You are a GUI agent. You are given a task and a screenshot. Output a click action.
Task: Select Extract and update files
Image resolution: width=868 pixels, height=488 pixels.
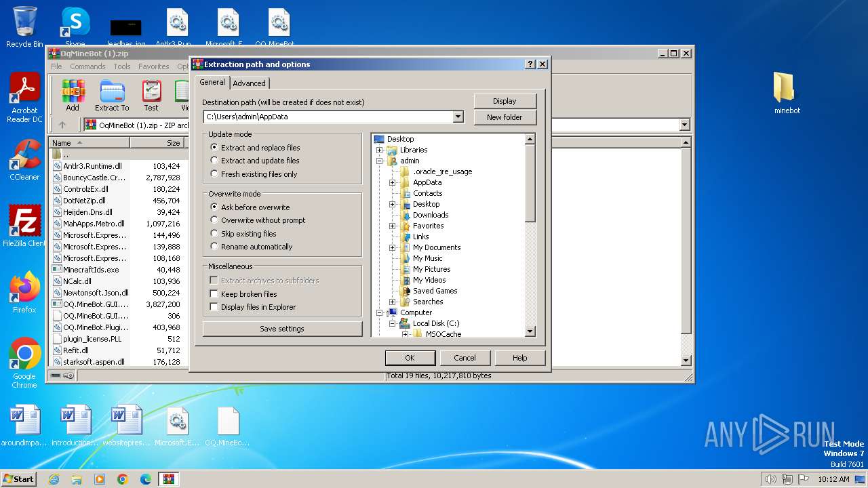tap(254, 161)
